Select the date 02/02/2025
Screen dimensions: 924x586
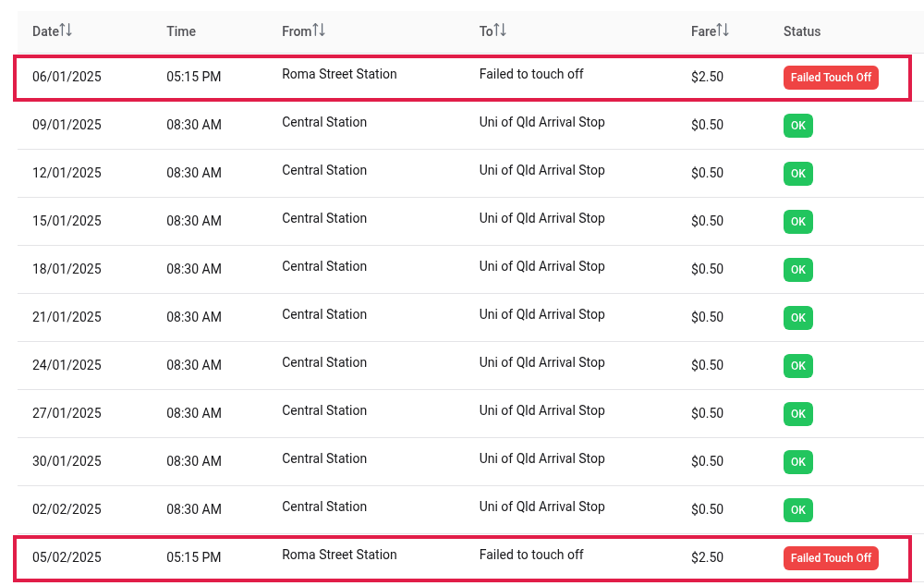(67, 509)
